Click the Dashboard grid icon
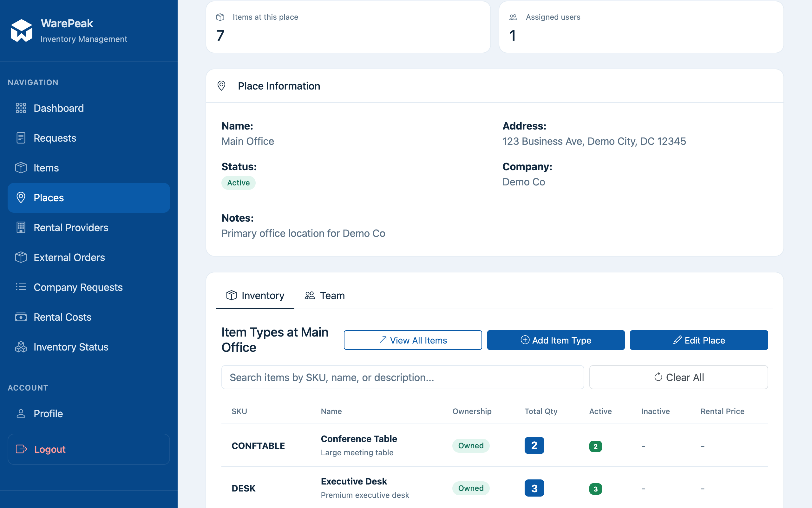 click(x=21, y=108)
